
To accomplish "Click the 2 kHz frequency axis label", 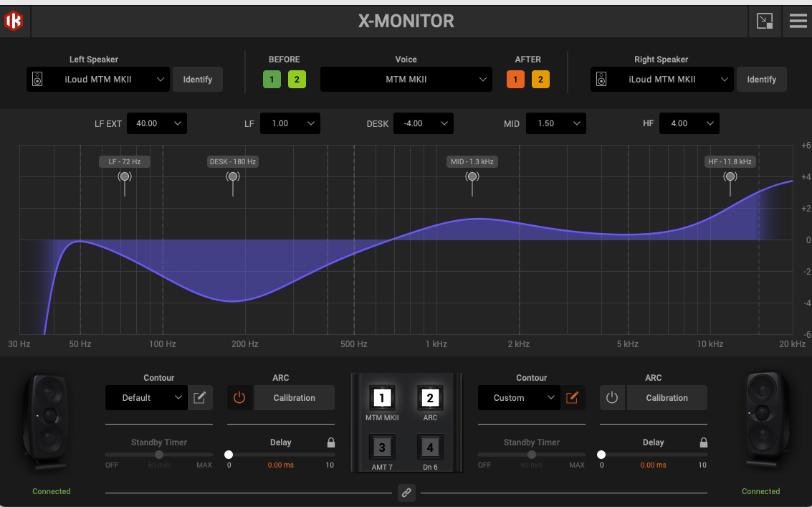I will coord(518,343).
